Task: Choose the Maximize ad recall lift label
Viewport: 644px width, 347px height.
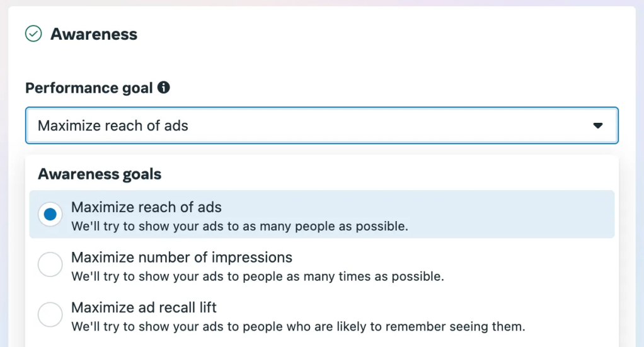Action: click(144, 308)
